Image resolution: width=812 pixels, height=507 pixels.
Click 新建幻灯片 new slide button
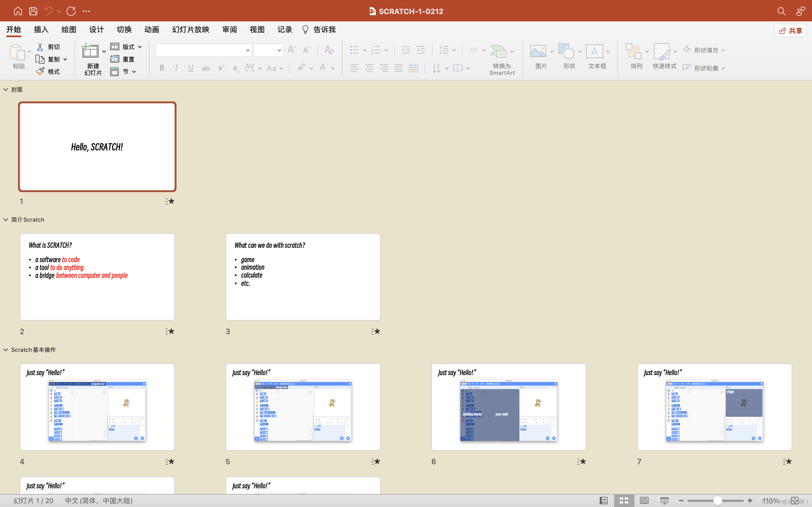pos(90,51)
